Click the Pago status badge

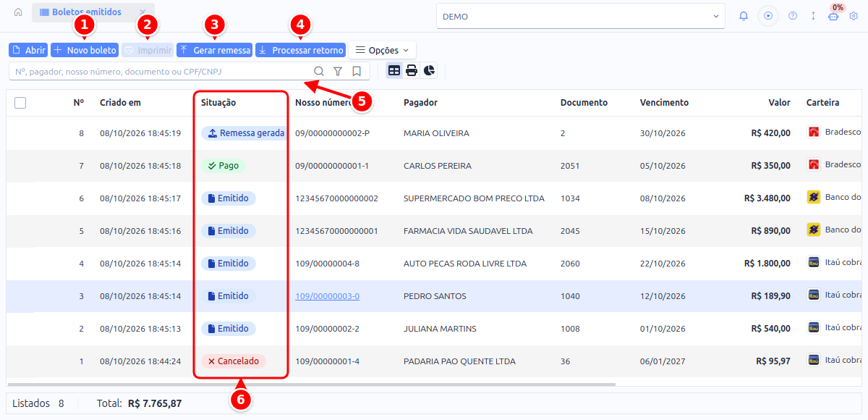click(x=223, y=166)
